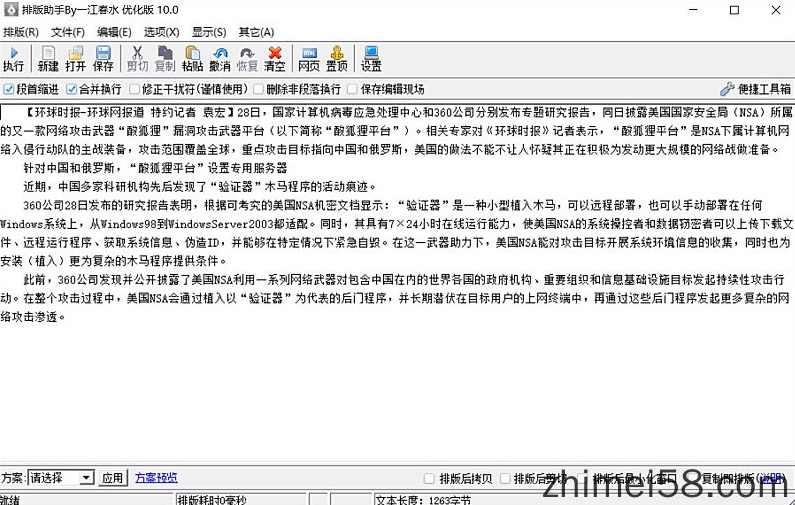This screenshot has height=505, width=795.
Task: Click paragraph starting 近期，中国多家科研机构
Action: click(x=200, y=187)
